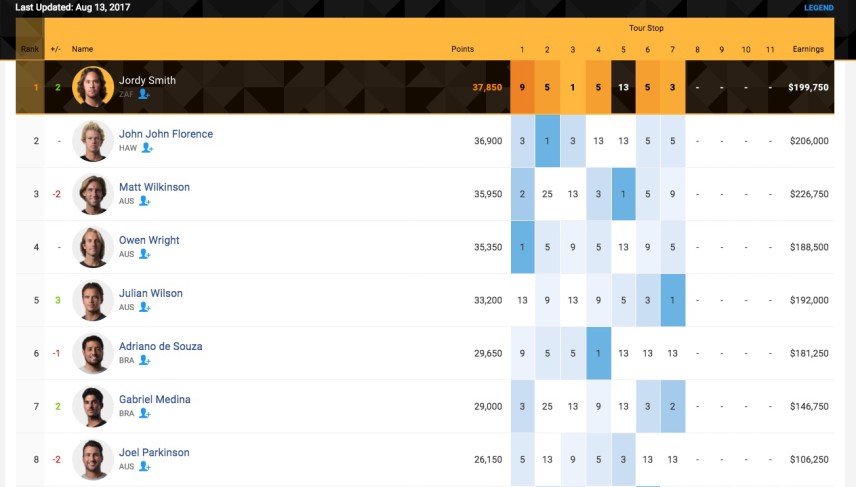
Task: Follow Owen Wright via add-person icon
Action: (144, 254)
